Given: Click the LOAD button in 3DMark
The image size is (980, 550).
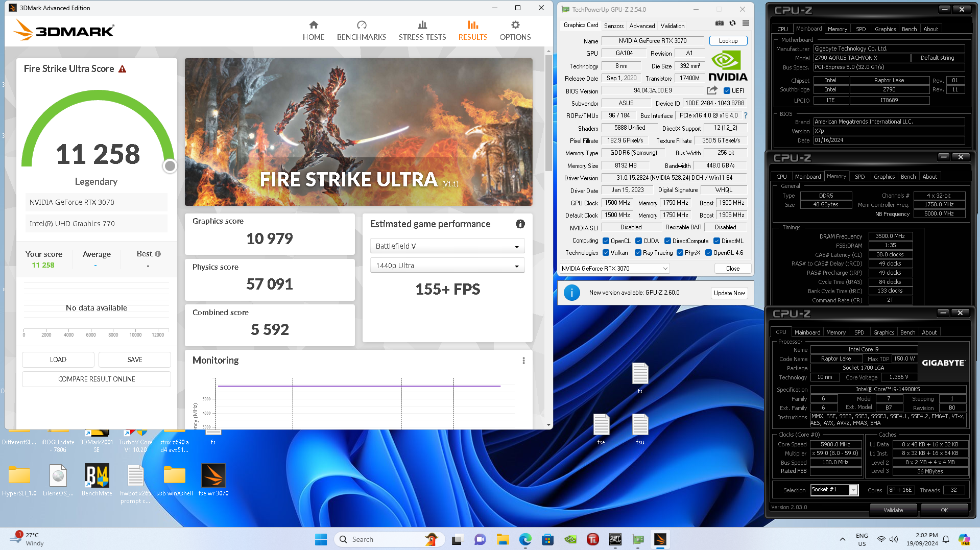Looking at the screenshot, I should [58, 360].
